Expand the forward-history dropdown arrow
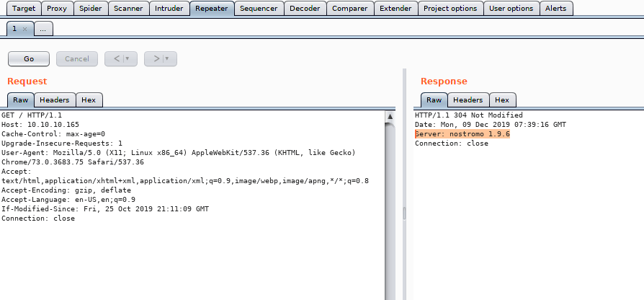 (167, 58)
